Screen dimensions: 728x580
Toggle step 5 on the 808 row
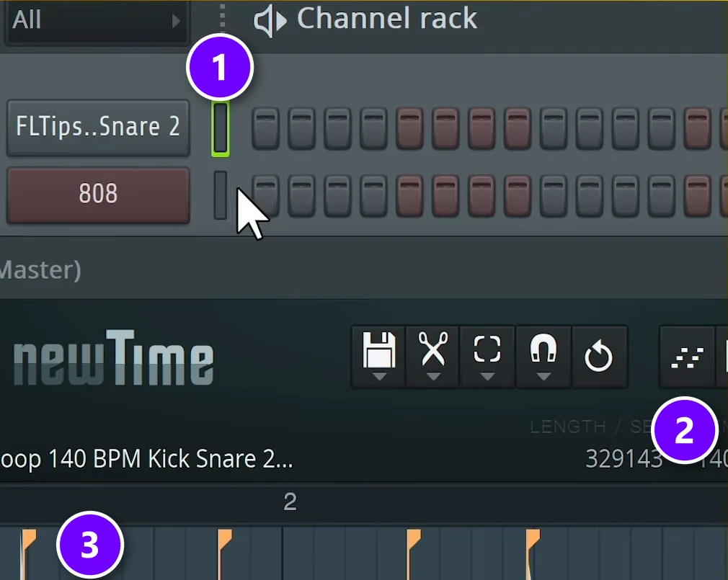tap(409, 196)
